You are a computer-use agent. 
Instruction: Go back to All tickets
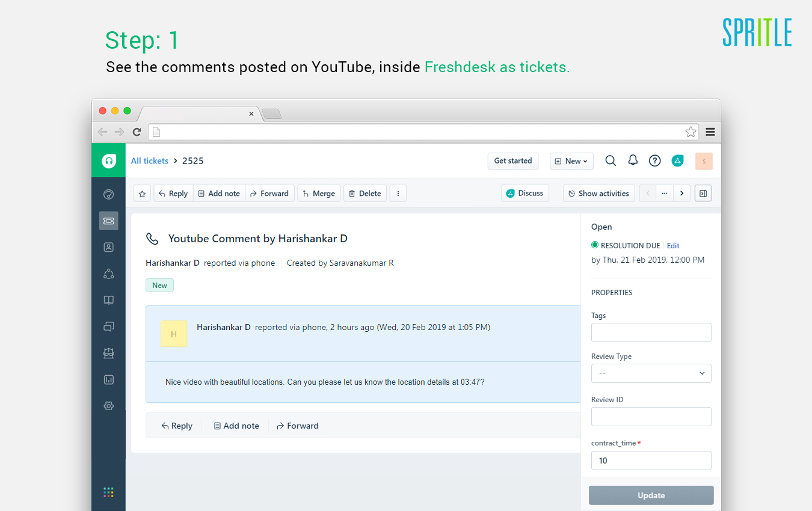coord(150,161)
